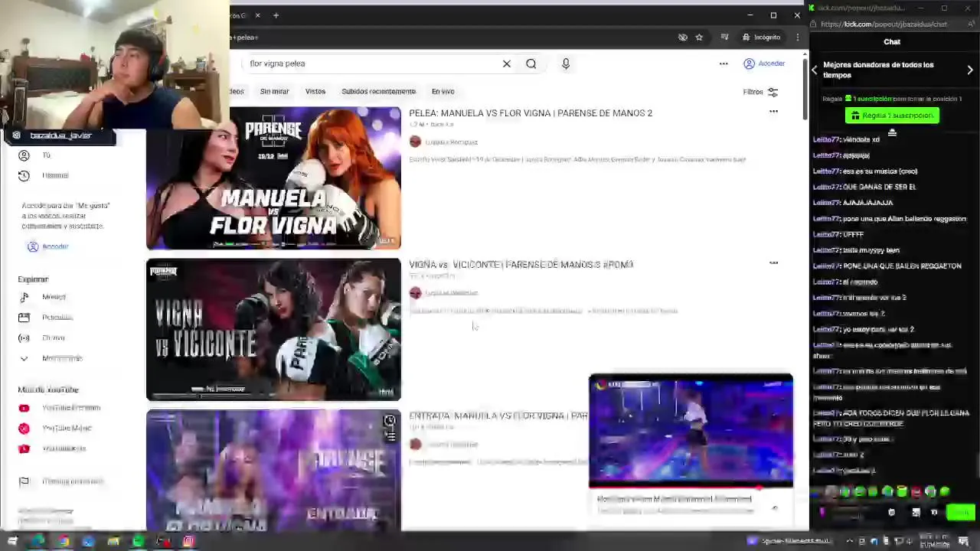Image resolution: width=980 pixels, height=551 pixels.
Task: Click 'Regala 1 suscripción' green button
Action: point(892,116)
